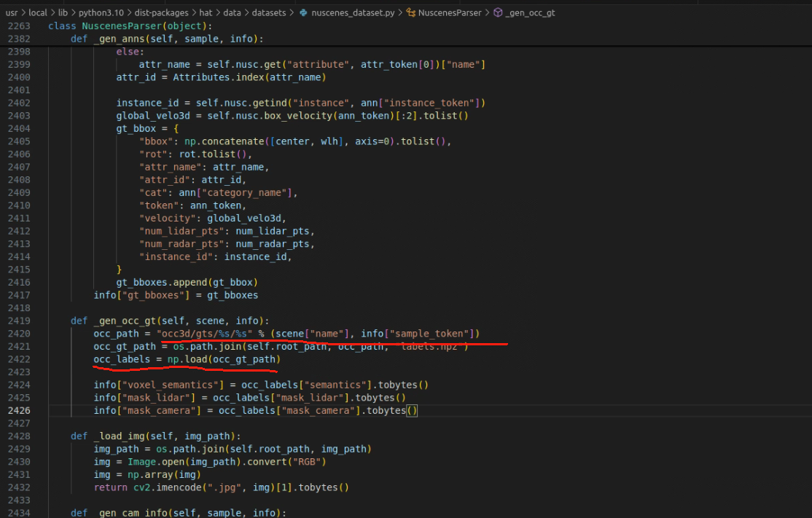Click line number 2428 in the gutter
Screen dimensions: 812x518
coord(19,436)
